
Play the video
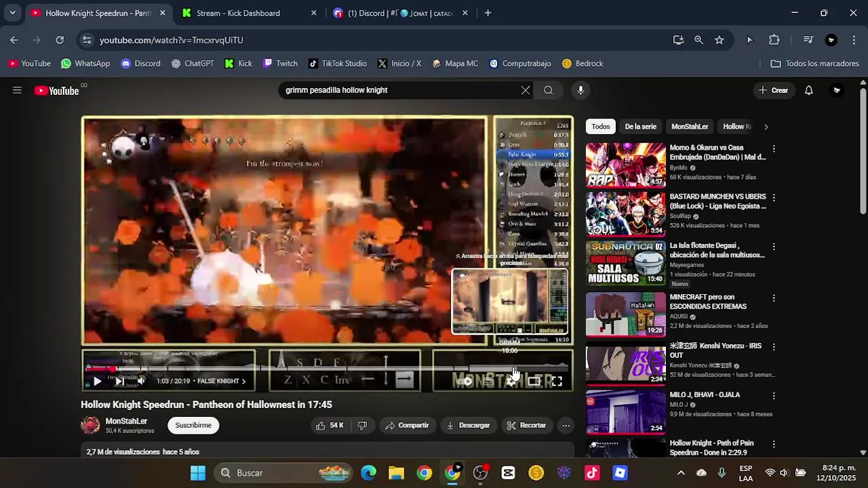tap(97, 382)
